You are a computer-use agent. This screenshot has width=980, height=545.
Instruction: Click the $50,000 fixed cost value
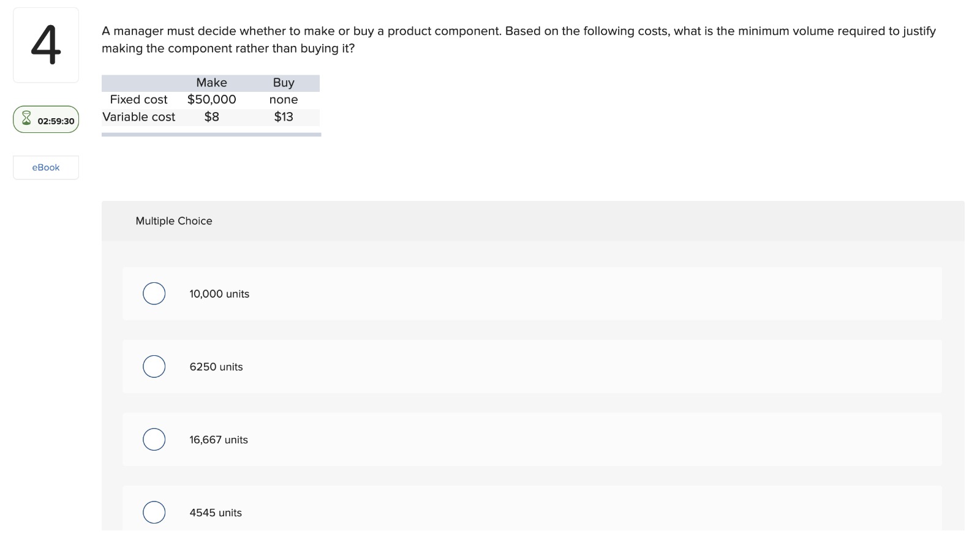click(212, 99)
